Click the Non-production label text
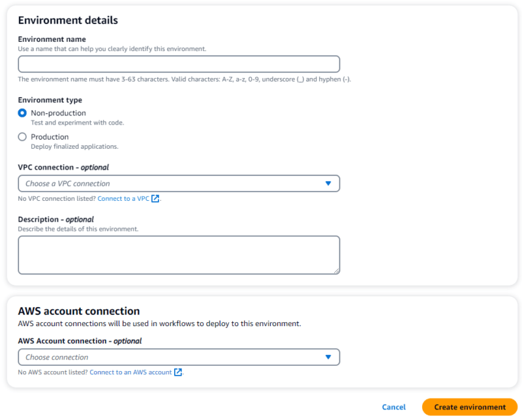Viewport: 522px width, 420px height. (x=57, y=112)
